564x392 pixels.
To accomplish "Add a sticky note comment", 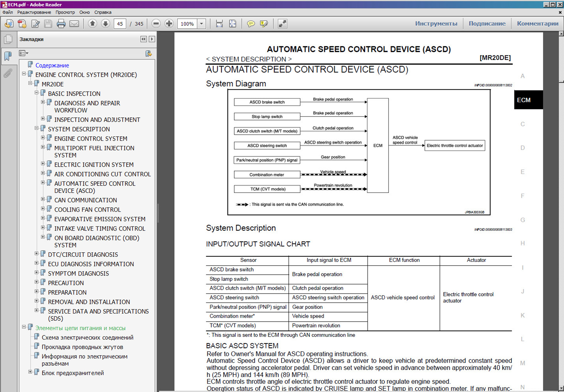I will (x=251, y=24).
